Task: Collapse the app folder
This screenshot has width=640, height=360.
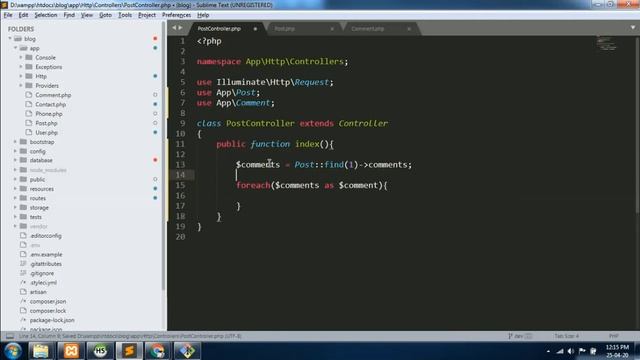Action: click(x=16, y=48)
